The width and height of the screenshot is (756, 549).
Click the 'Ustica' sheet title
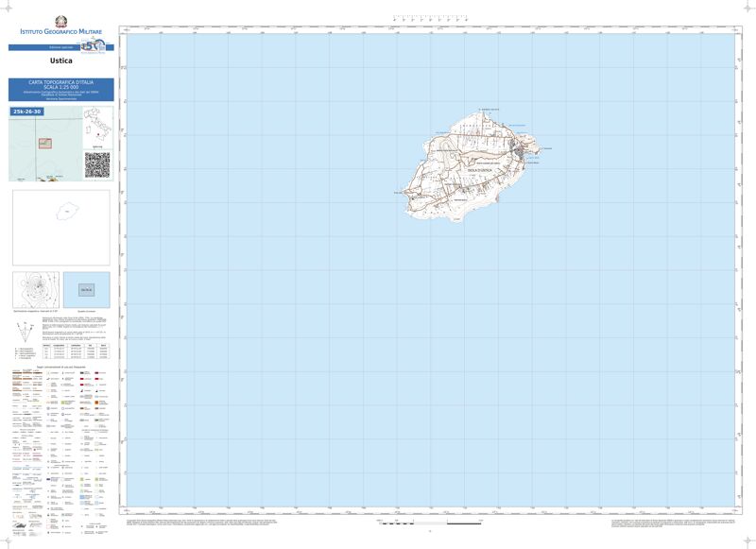[x=61, y=62]
